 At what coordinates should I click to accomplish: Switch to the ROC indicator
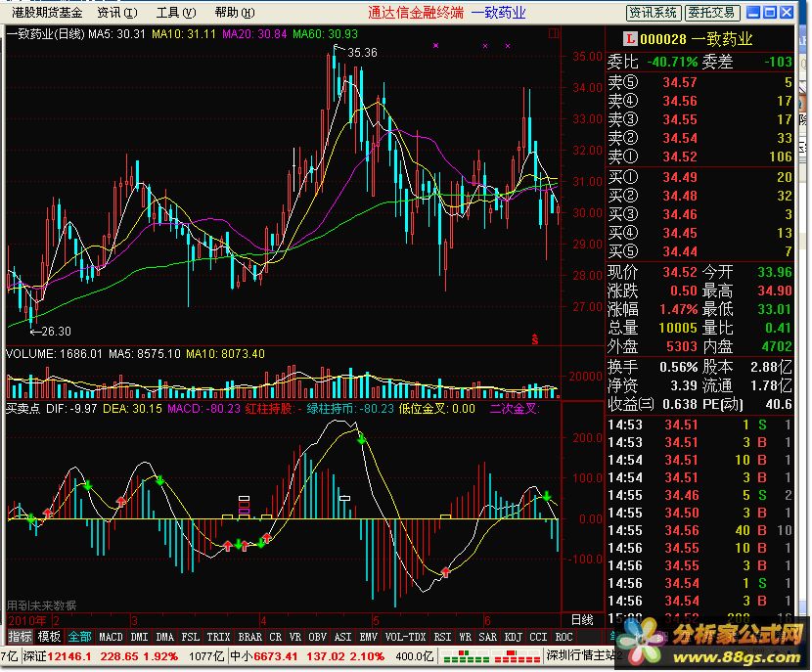564,637
